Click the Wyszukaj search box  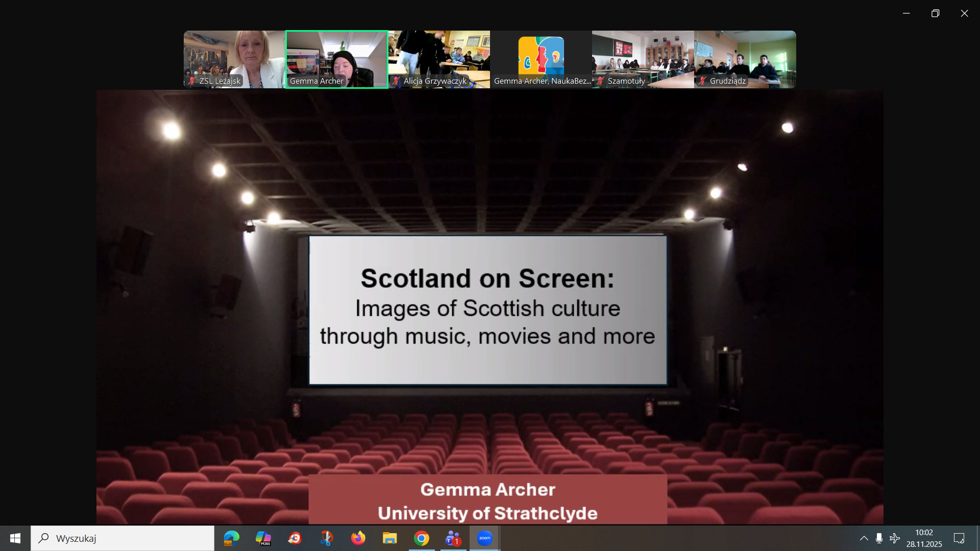pos(122,538)
